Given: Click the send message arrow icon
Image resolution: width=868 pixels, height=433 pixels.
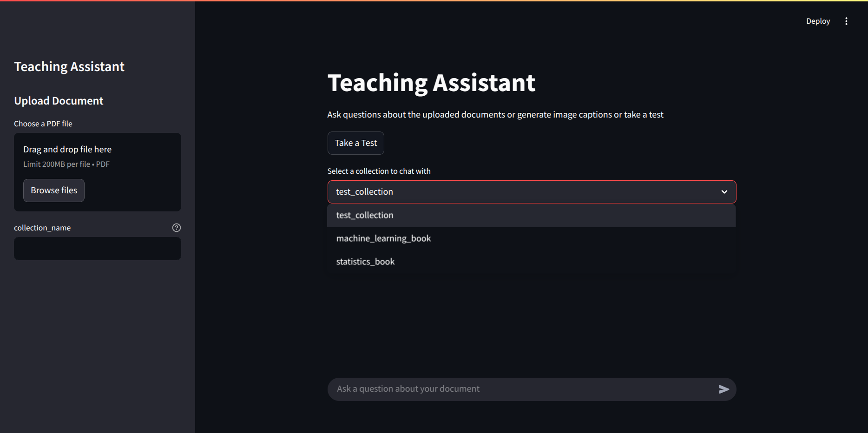Looking at the screenshot, I should tap(723, 389).
